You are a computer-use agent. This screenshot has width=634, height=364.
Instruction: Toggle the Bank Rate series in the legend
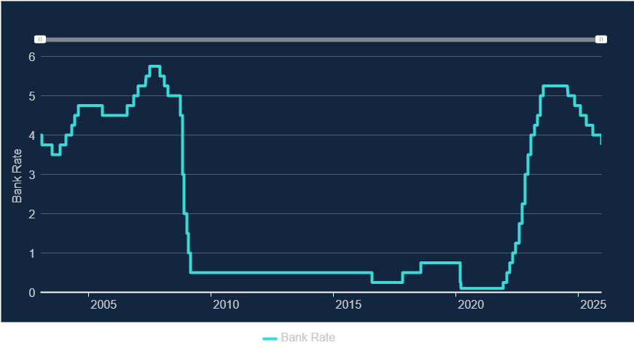point(308,338)
